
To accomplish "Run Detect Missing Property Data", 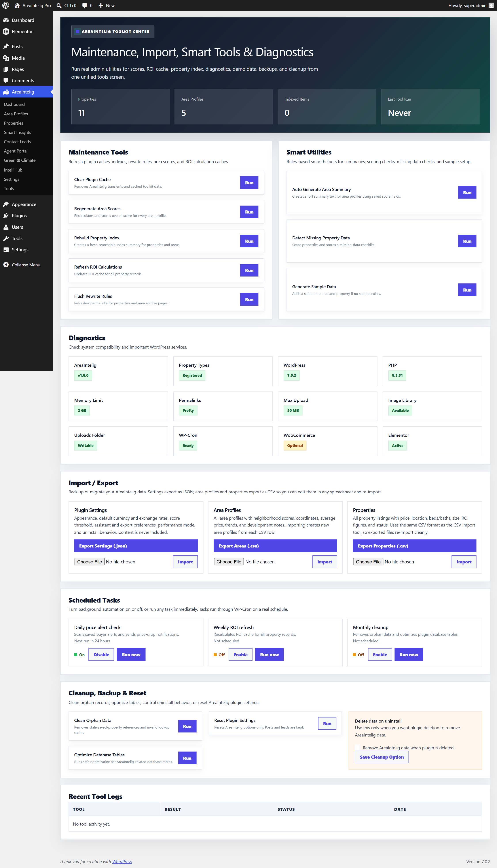I will click(x=467, y=241).
